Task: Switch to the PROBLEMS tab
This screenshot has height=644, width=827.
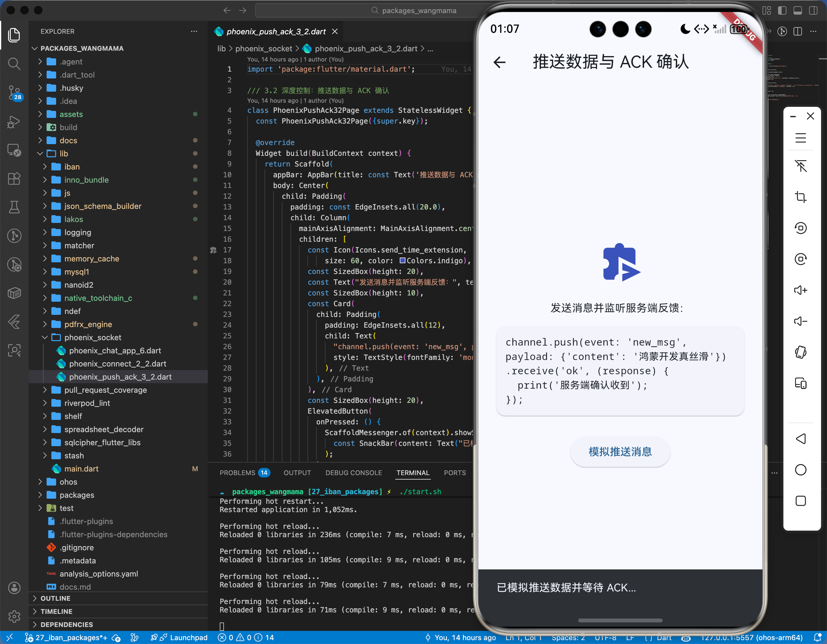Action: pos(237,472)
